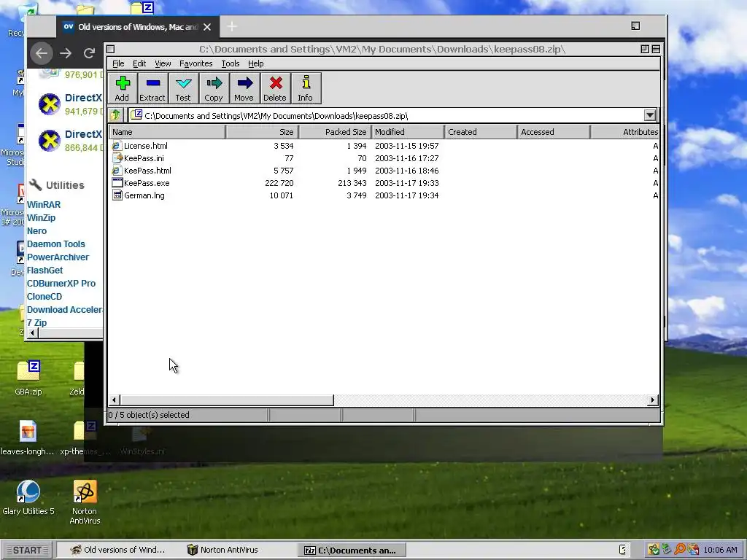
Task: Open the CloneCD link
Action: coord(44,296)
